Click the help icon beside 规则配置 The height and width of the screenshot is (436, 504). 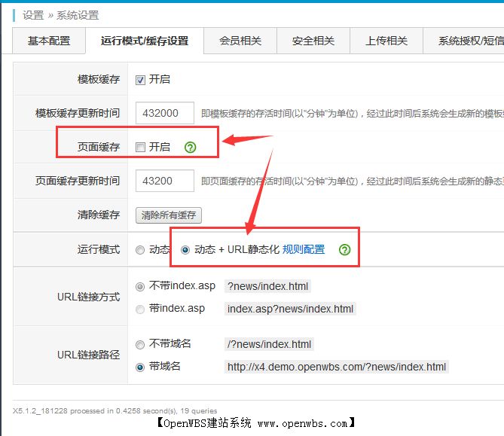tap(344, 249)
